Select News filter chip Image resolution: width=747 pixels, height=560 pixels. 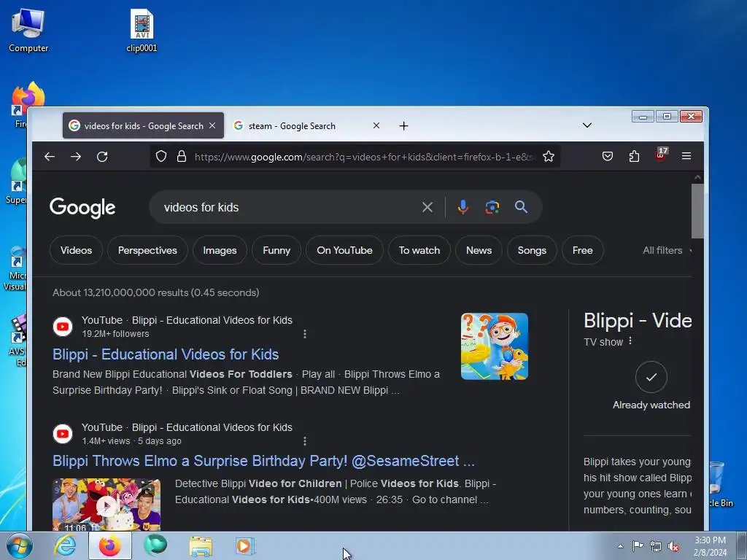479,250
